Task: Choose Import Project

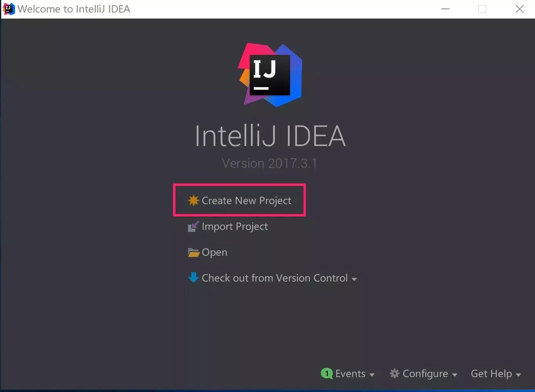Action: click(234, 227)
